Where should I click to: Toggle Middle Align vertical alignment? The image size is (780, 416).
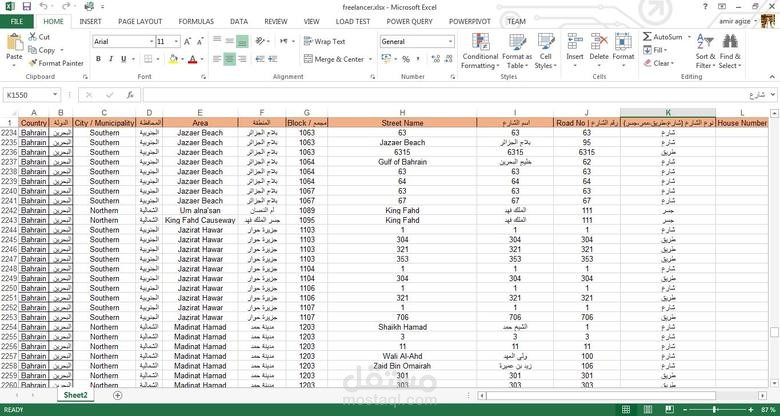229,41
